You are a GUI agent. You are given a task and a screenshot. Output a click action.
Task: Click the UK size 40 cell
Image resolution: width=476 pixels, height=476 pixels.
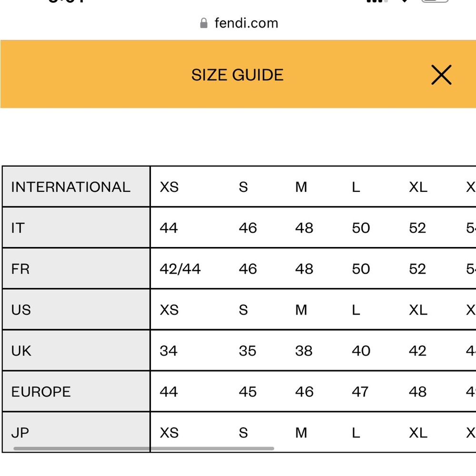[361, 351]
